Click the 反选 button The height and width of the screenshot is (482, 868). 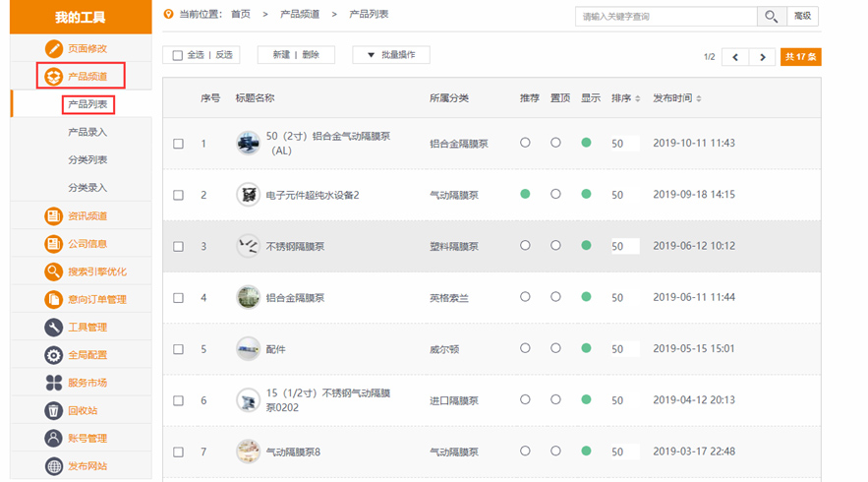point(224,55)
